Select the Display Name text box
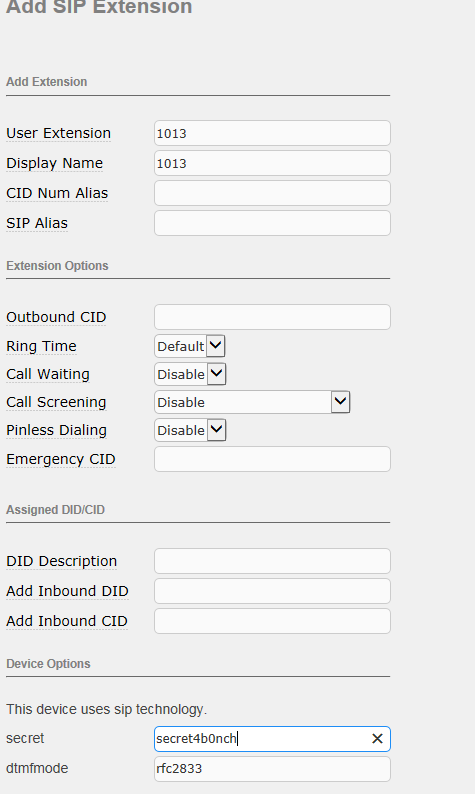This screenshot has width=475, height=794. (272, 163)
